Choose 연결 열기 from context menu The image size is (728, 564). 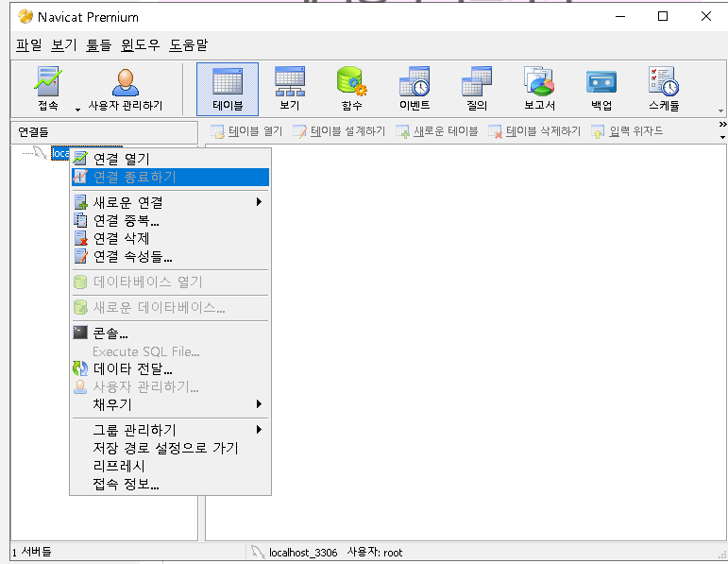click(x=170, y=159)
